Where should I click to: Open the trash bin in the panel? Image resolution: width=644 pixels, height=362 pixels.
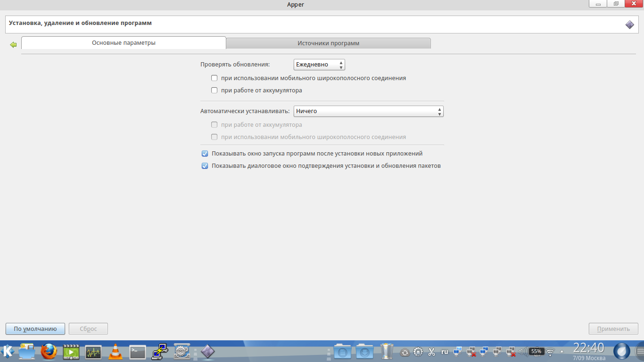pyautogui.click(x=387, y=351)
